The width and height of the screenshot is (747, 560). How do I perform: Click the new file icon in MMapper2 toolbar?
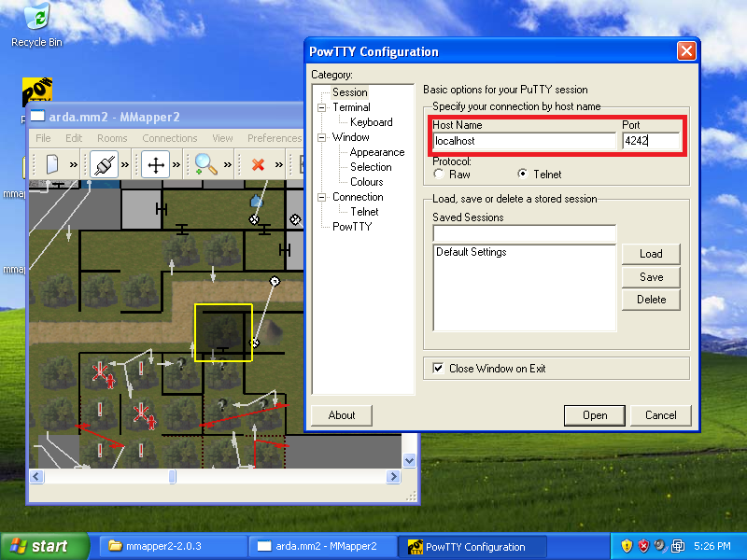(52, 165)
